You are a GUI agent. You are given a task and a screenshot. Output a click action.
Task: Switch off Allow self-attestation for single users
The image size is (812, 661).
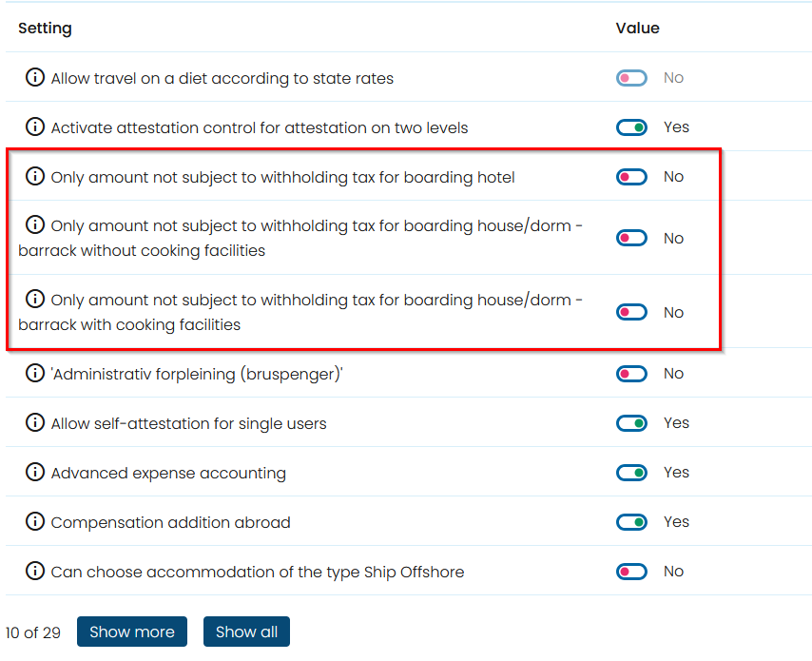(631, 423)
